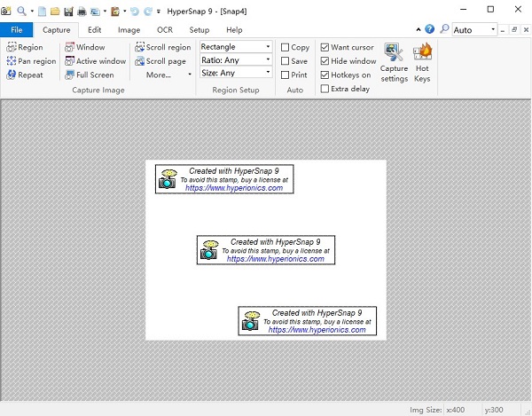Collapse the ribbon with the up arrow
The height and width of the screenshot is (416, 532).
(419, 30)
